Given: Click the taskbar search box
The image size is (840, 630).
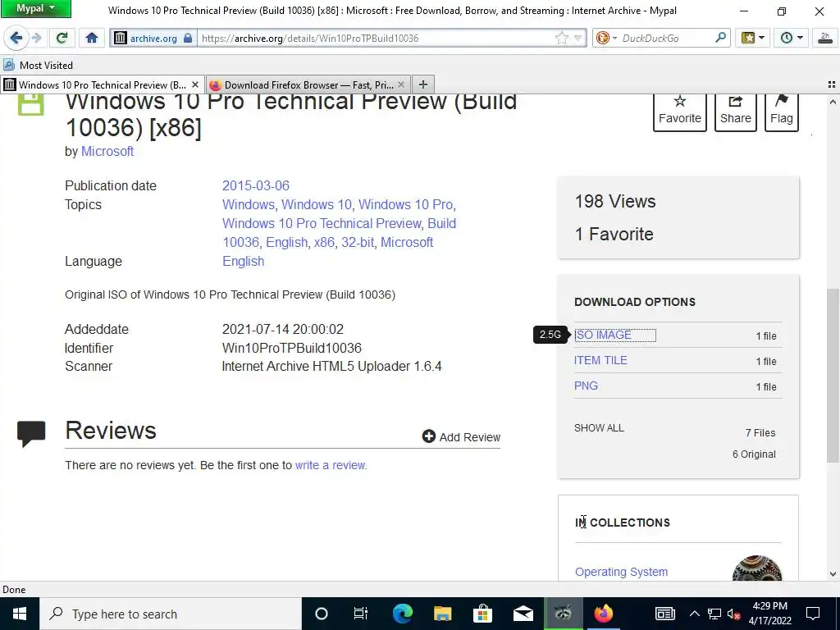Looking at the screenshot, I should click(x=171, y=614).
